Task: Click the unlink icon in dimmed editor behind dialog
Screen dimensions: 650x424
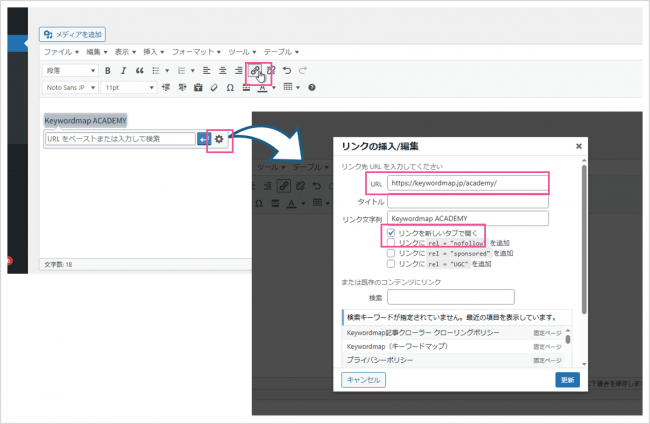Action: [x=300, y=186]
